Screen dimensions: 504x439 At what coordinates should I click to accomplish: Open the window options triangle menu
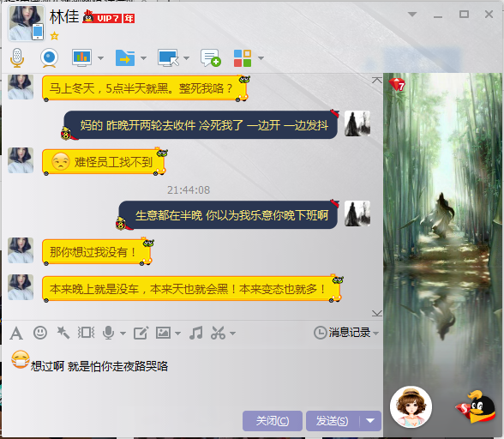412,15
